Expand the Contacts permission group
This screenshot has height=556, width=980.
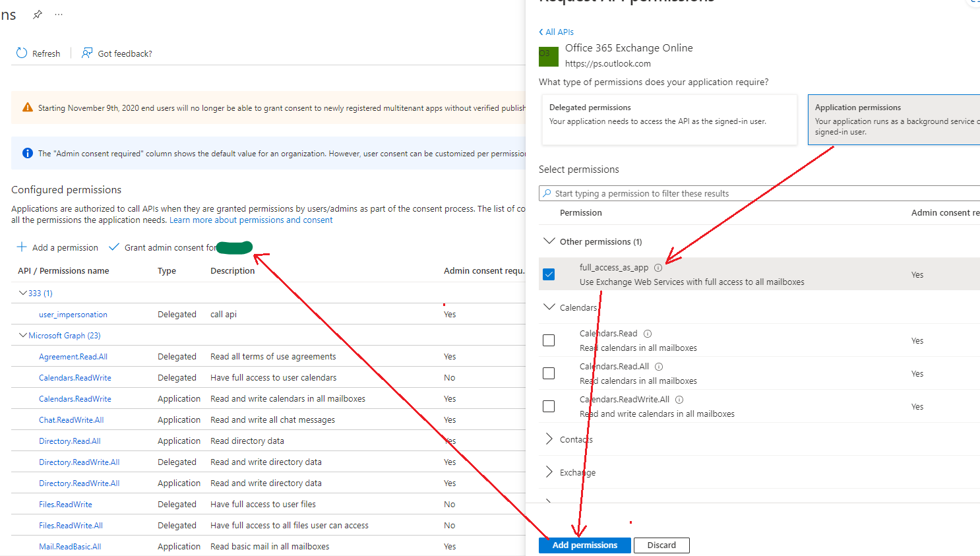point(549,439)
